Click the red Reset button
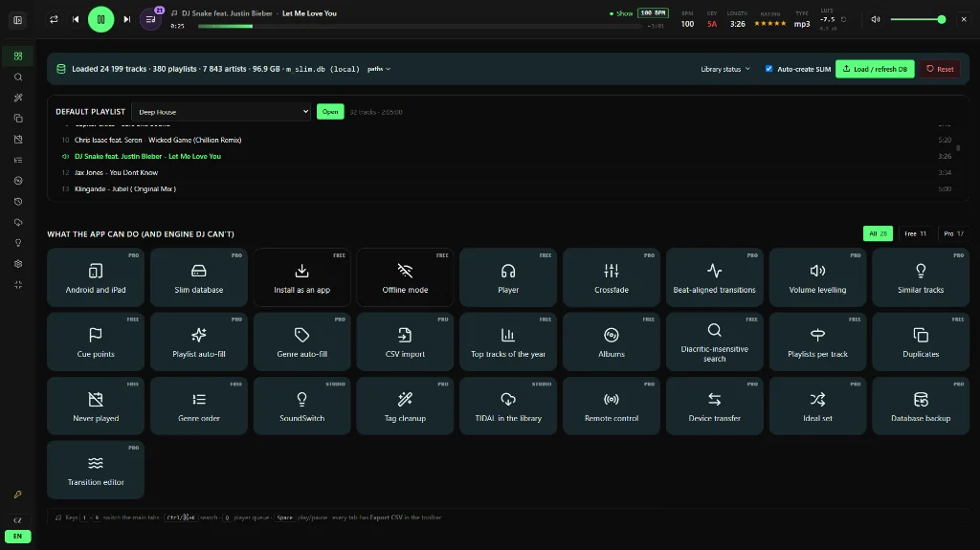980x550 pixels. [x=940, y=69]
